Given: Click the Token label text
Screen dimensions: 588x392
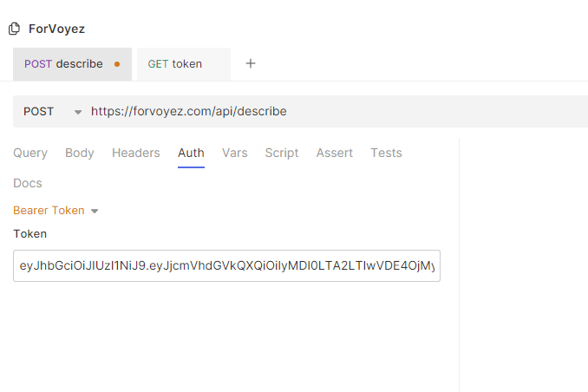Looking at the screenshot, I should [30, 233].
